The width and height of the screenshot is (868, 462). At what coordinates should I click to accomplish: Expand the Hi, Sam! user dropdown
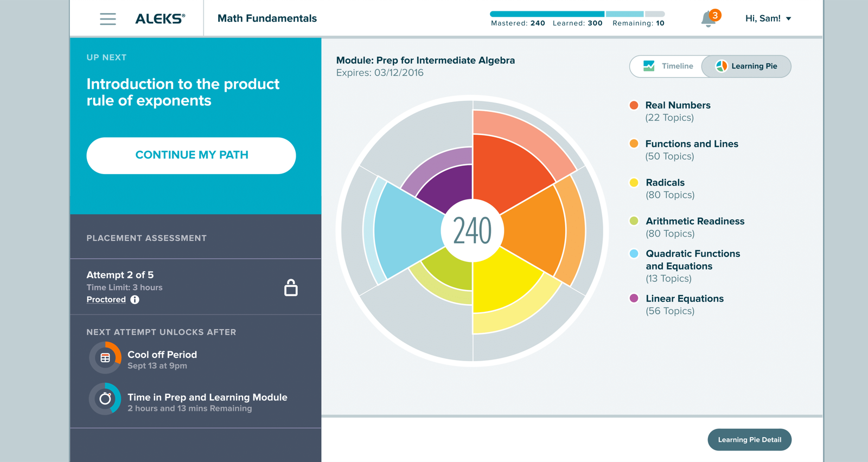[x=768, y=18]
